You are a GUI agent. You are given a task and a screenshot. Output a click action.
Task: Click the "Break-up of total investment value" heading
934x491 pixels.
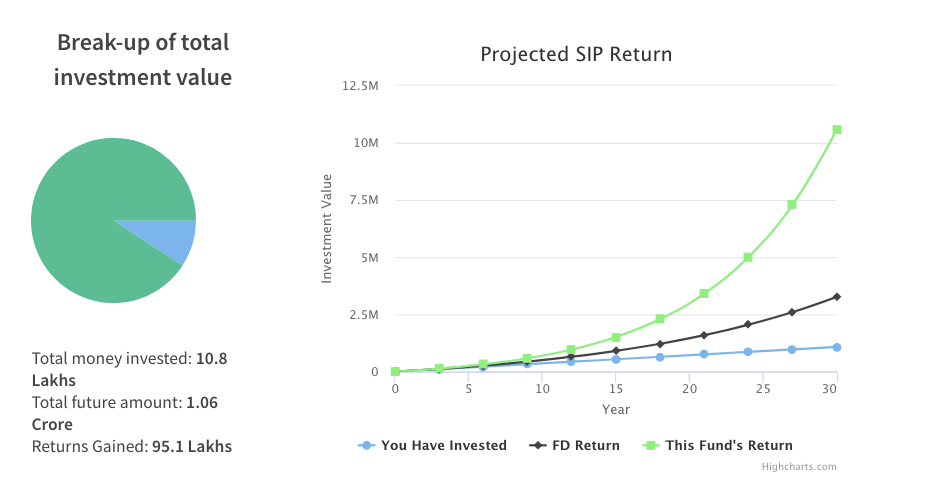tap(143, 60)
